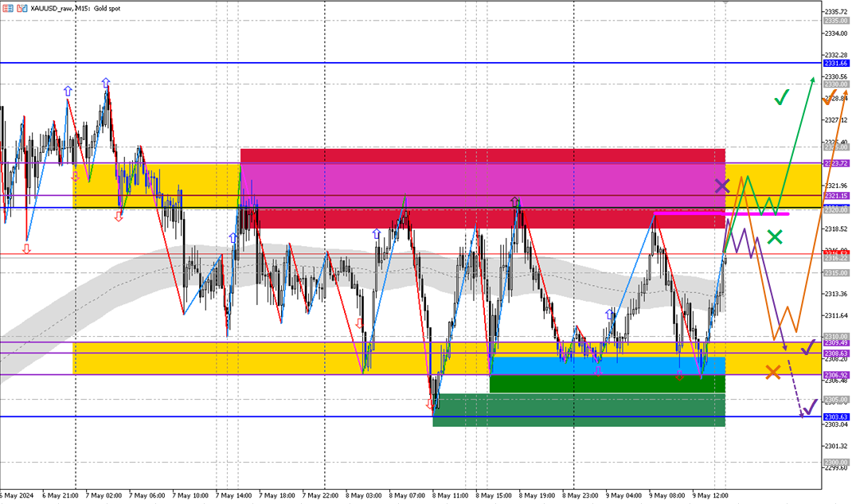Click the 7 May 22:00 time label
The width and height of the screenshot is (852, 504).
click(x=321, y=495)
